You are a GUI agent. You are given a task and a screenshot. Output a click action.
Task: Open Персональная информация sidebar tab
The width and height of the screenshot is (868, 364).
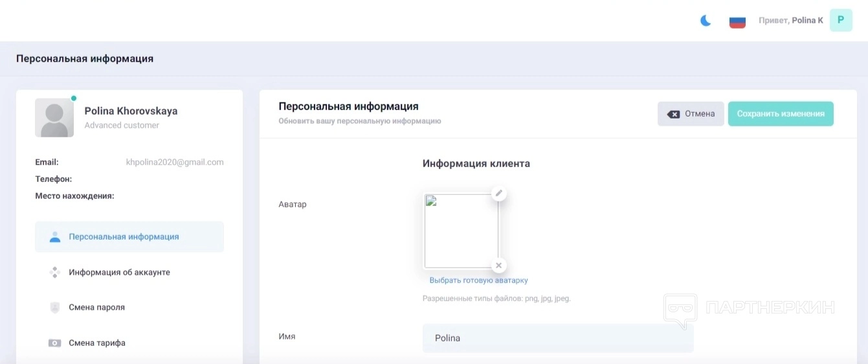124,237
